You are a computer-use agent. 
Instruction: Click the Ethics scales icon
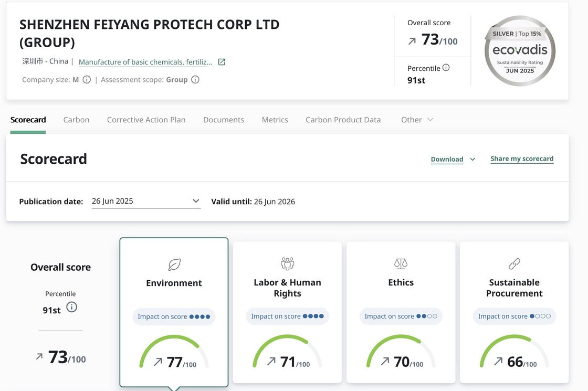[x=401, y=263]
